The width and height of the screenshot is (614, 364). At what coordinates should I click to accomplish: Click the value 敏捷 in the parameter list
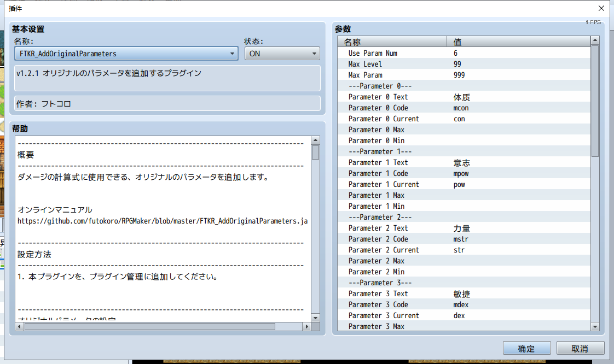[462, 294]
